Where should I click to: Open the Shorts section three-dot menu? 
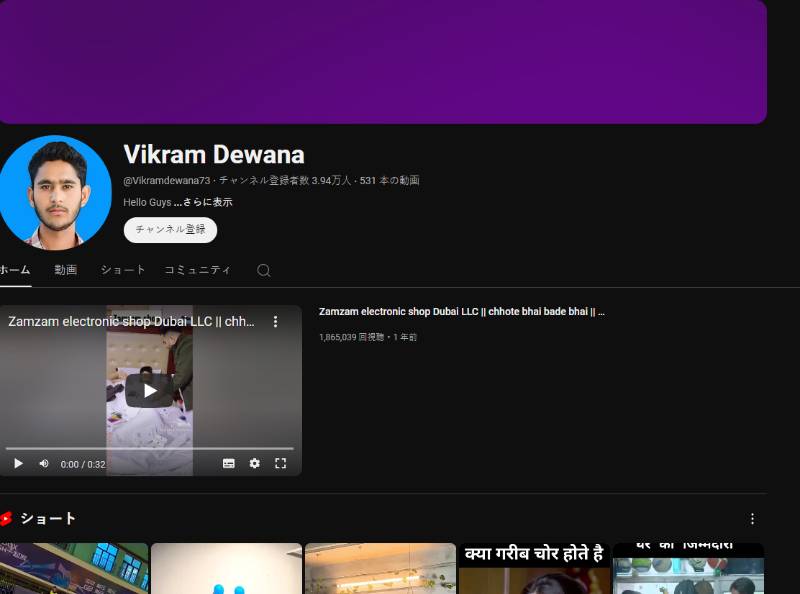tap(753, 519)
